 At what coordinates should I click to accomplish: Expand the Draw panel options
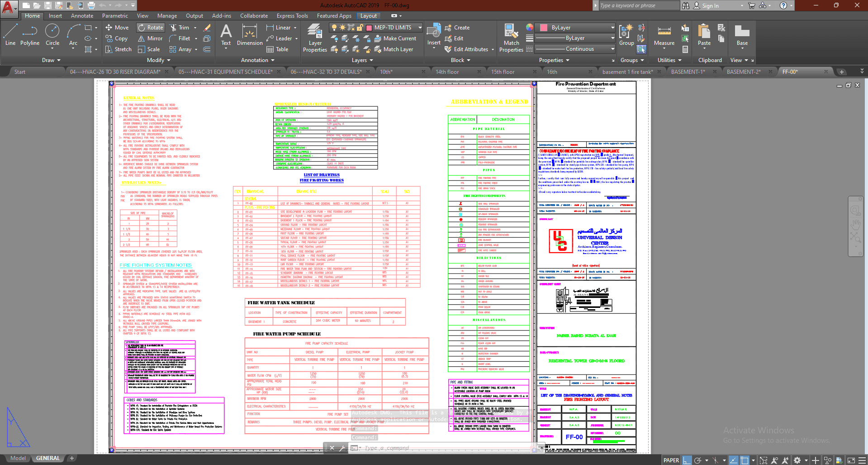pyautogui.click(x=51, y=60)
